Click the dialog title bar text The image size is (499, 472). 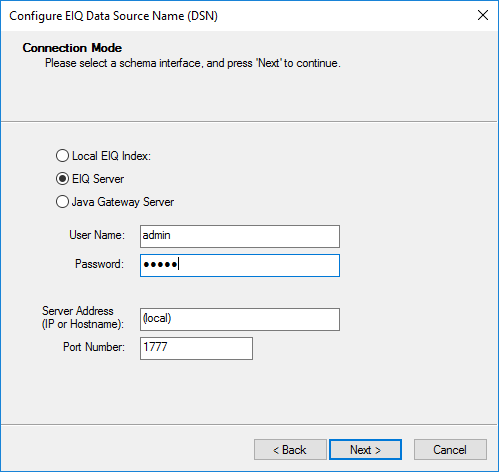(x=113, y=16)
